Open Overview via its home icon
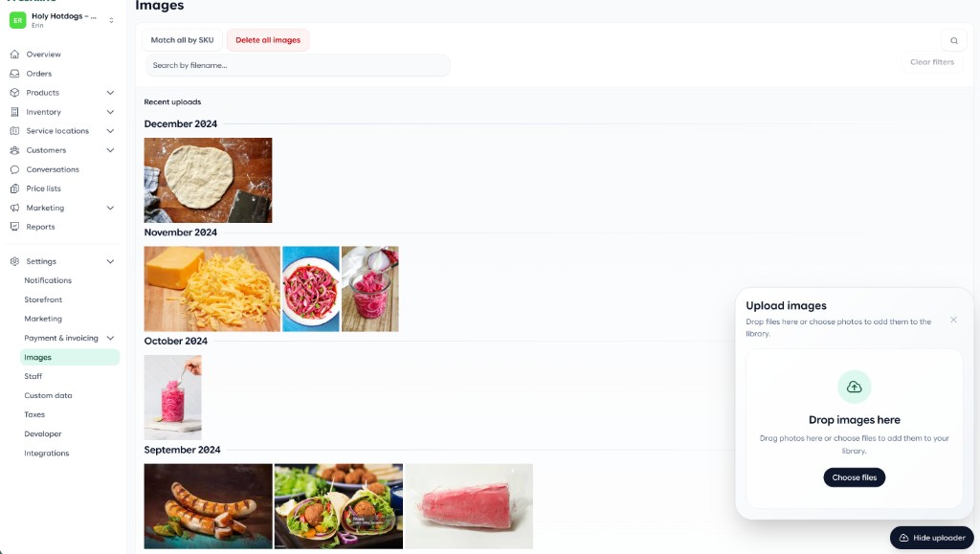980x554 pixels. (15, 55)
